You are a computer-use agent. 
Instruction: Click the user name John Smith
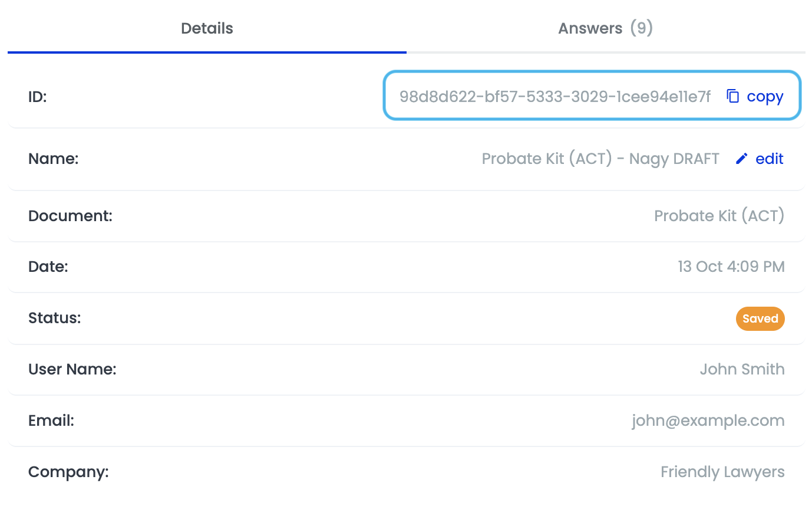(742, 369)
